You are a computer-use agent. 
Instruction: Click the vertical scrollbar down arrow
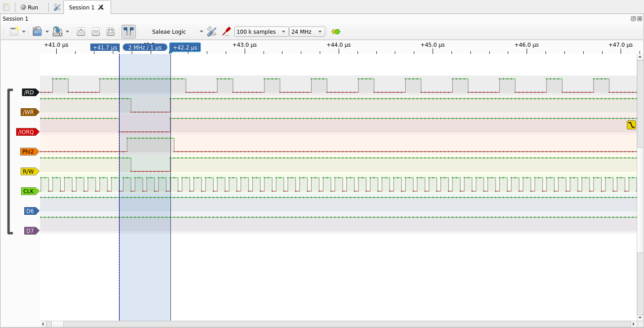(640, 317)
